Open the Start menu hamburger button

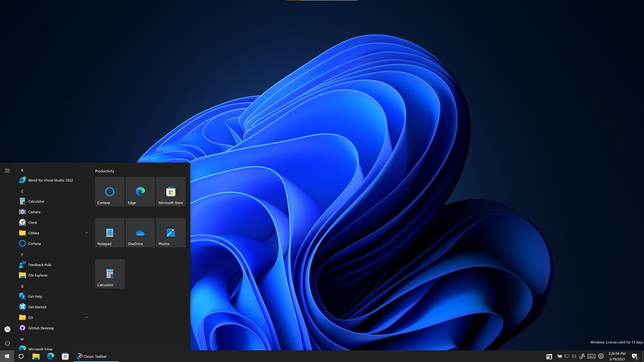pos(7,170)
